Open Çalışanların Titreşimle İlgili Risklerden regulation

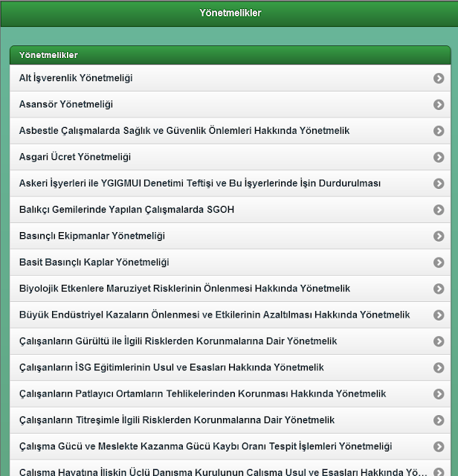pyautogui.click(x=230, y=420)
